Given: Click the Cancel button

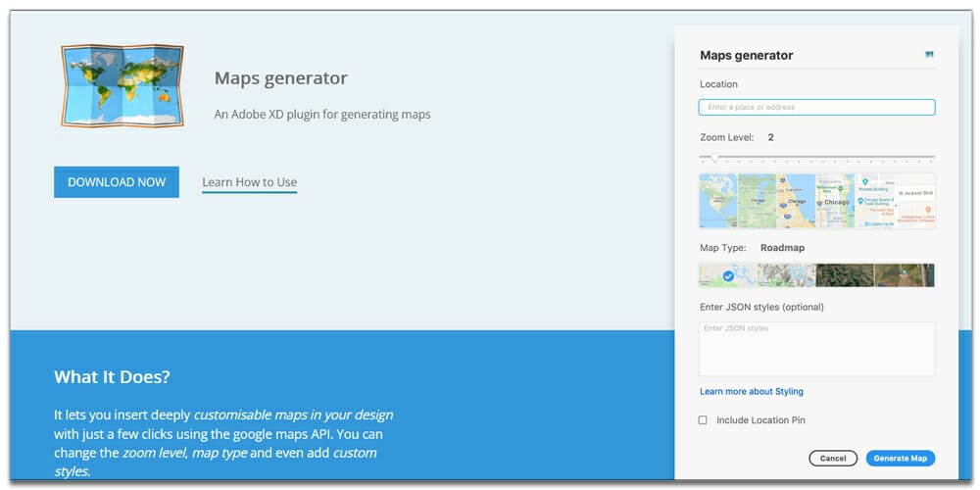Looking at the screenshot, I should click(832, 458).
